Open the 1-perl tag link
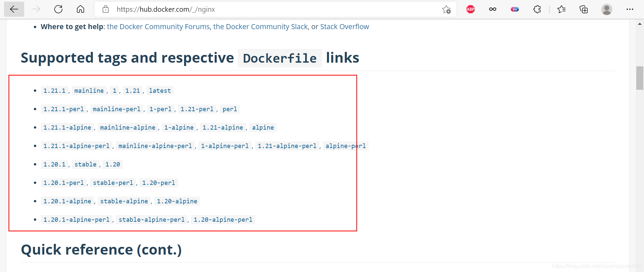Viewport: 644px width, 272px height. click(160, 109)
